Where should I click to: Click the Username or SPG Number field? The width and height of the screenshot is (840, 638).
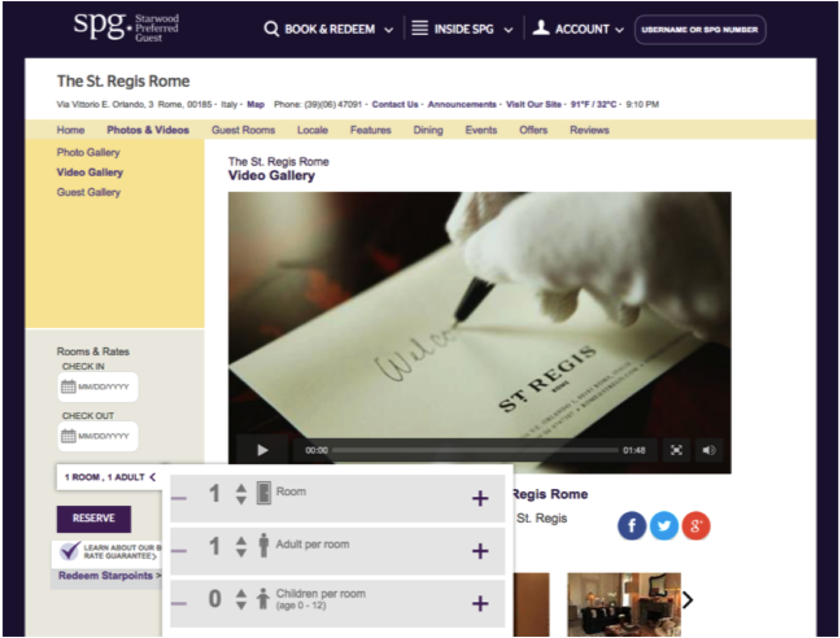700,30
